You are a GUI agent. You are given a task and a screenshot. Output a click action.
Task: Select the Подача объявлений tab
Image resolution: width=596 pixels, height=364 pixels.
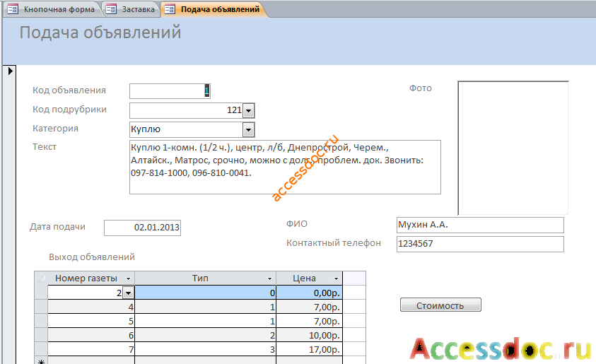coord(214,9)
